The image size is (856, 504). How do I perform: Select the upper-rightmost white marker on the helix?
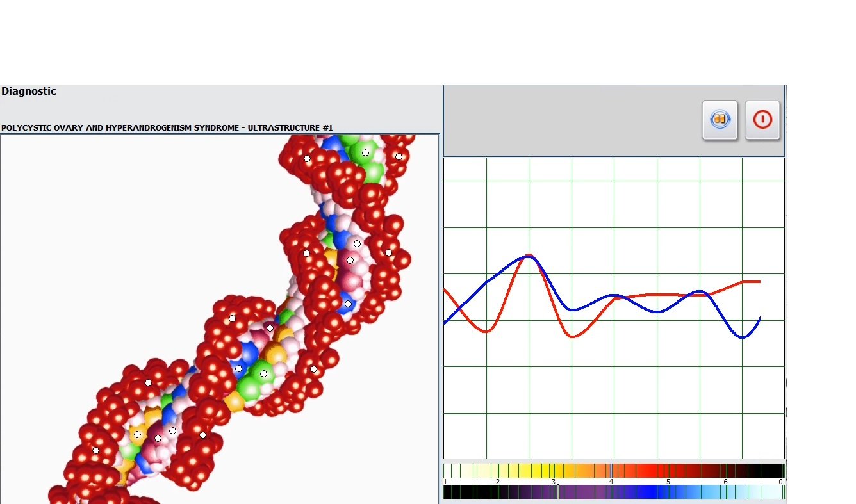pyautogui.click(x=399, y=156)
